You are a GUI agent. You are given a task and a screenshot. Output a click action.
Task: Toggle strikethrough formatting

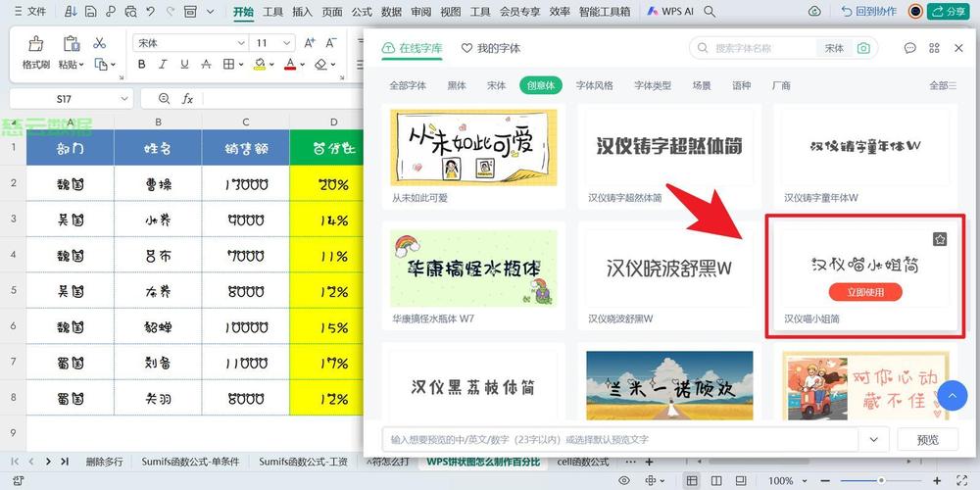[x=206, y=64]
